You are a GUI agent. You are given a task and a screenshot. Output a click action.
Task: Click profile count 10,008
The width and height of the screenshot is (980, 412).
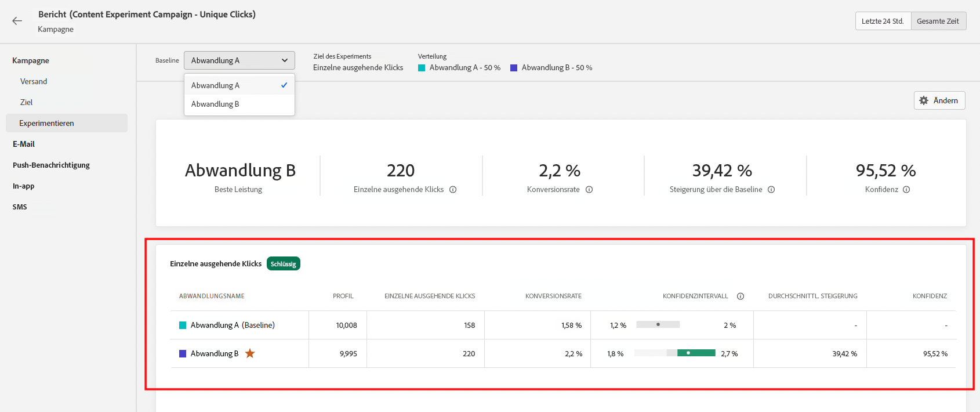pos(346,325)
